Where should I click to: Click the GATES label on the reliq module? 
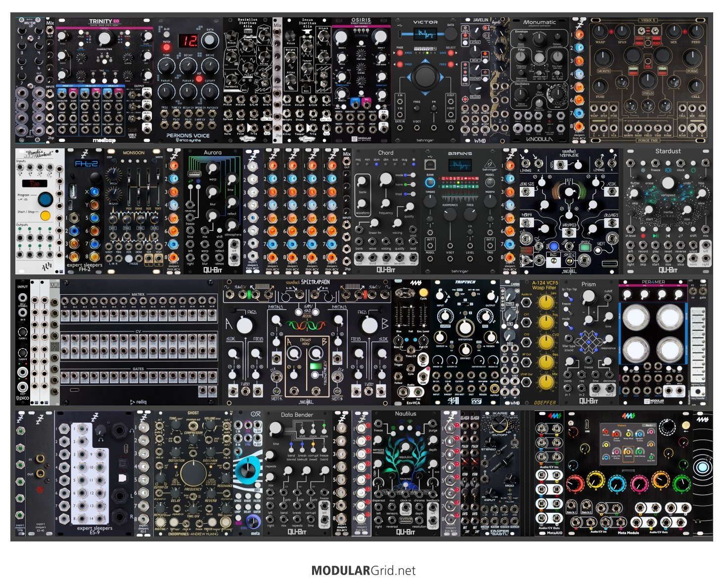point(138,368)
